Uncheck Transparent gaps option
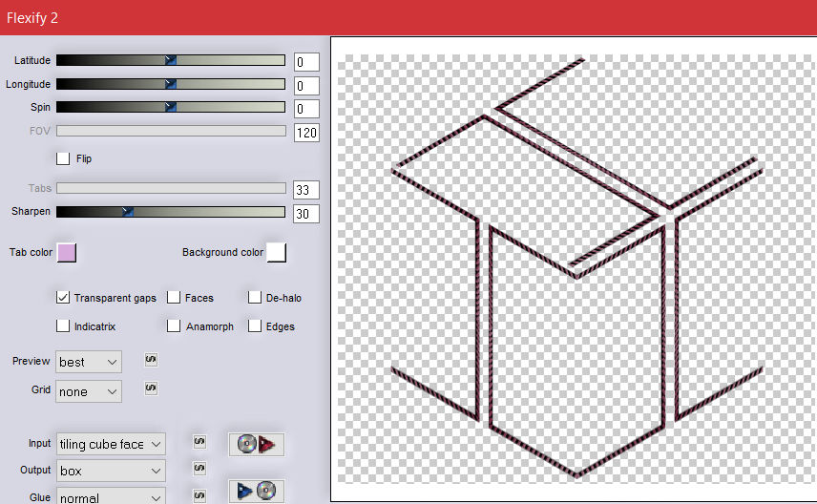The width and height of the screenshot is (817, 504). (x=63, y=298)
